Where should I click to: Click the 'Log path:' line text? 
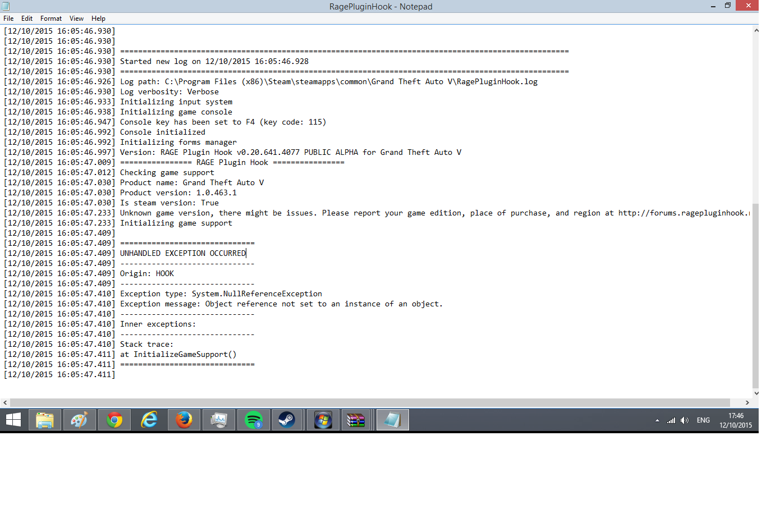coord(329,82)
